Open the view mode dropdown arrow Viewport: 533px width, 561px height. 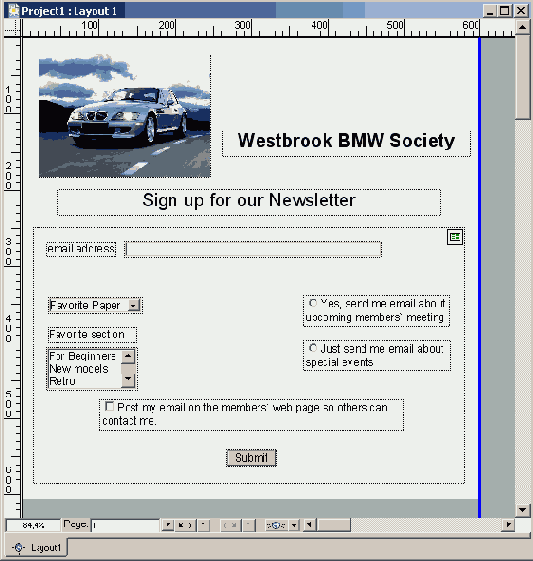point(294,525)
